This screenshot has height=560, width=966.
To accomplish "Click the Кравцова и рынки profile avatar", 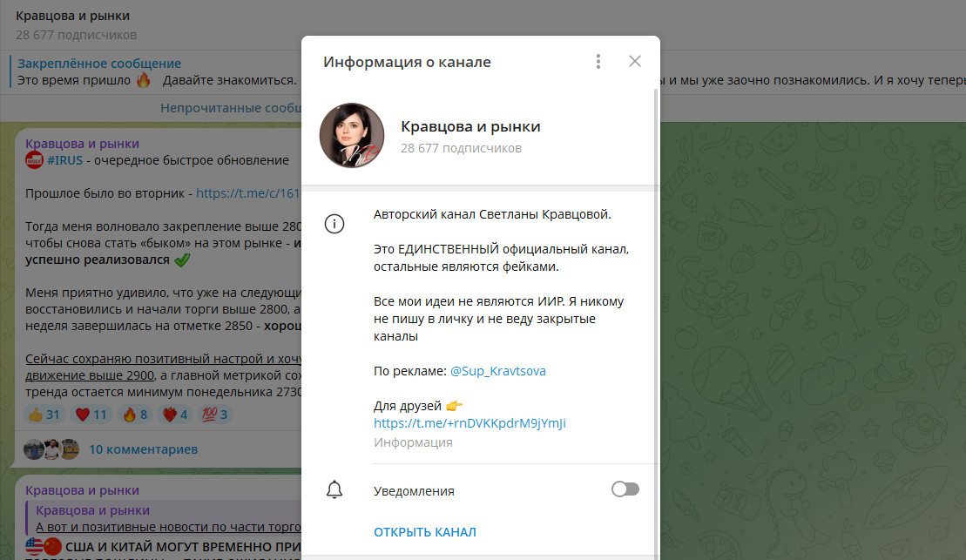I will 352,136.
